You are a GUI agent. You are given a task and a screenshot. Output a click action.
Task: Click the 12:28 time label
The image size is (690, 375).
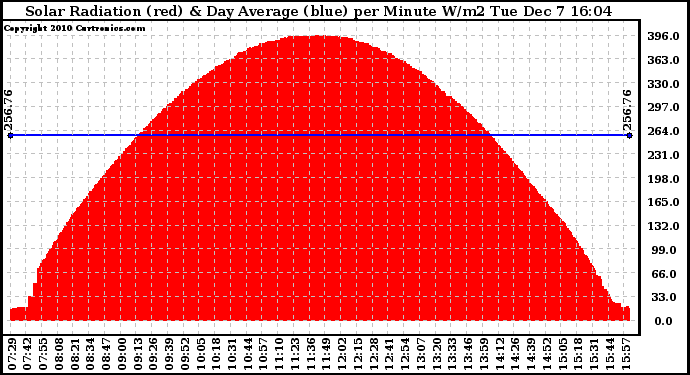(x=374, y=354)
